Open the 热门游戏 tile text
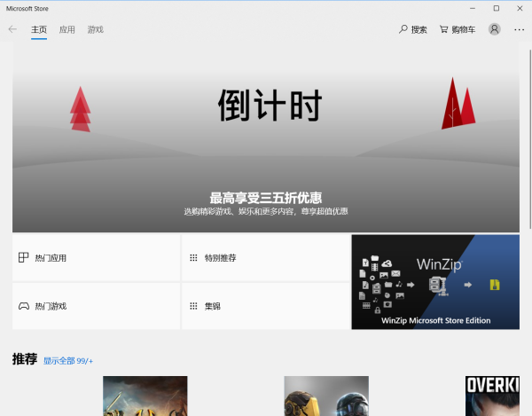Image resolution: width=532 pixels, height=416 pixels. pyautogui.click(x=51, y=306)
